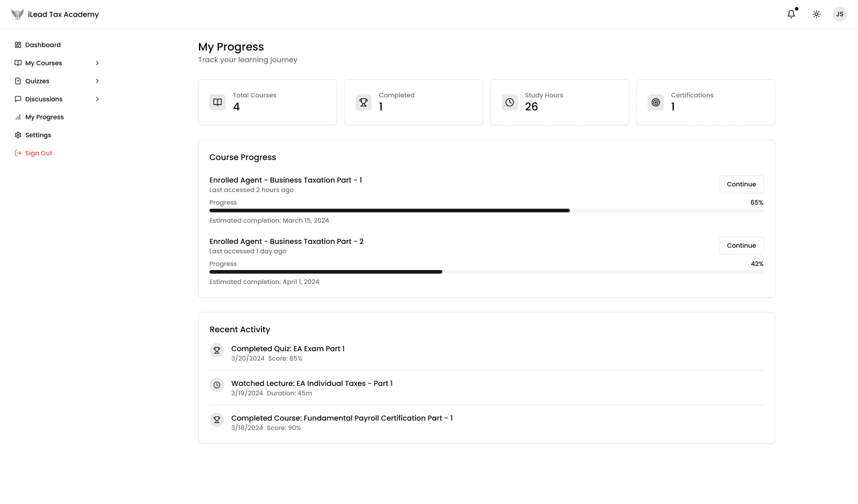This screenshot has width=858, height=504.
Task: Expand the My Courses submenu chevron
Action: tap(97, 63)
